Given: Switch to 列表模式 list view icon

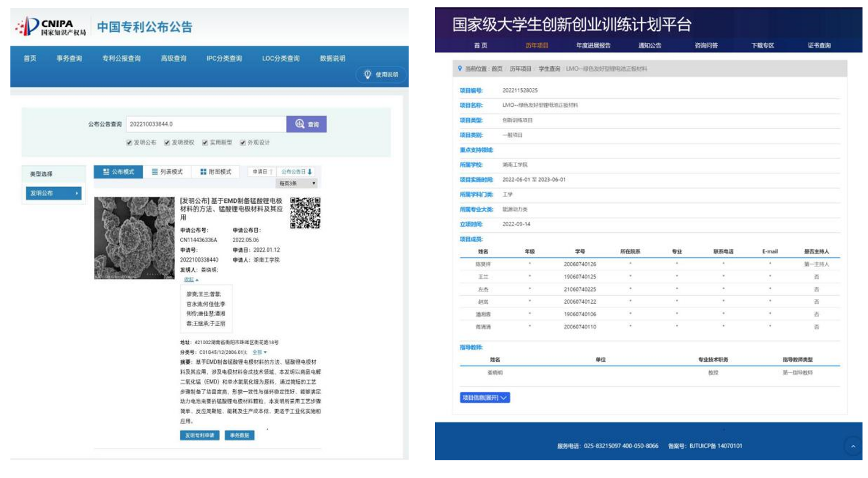Looking at the screenshot, I should point(155,172).
